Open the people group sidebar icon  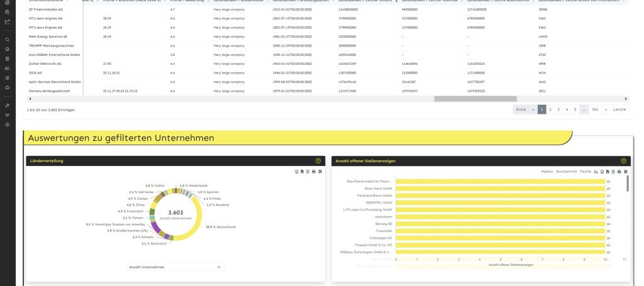tap(8, 115)
